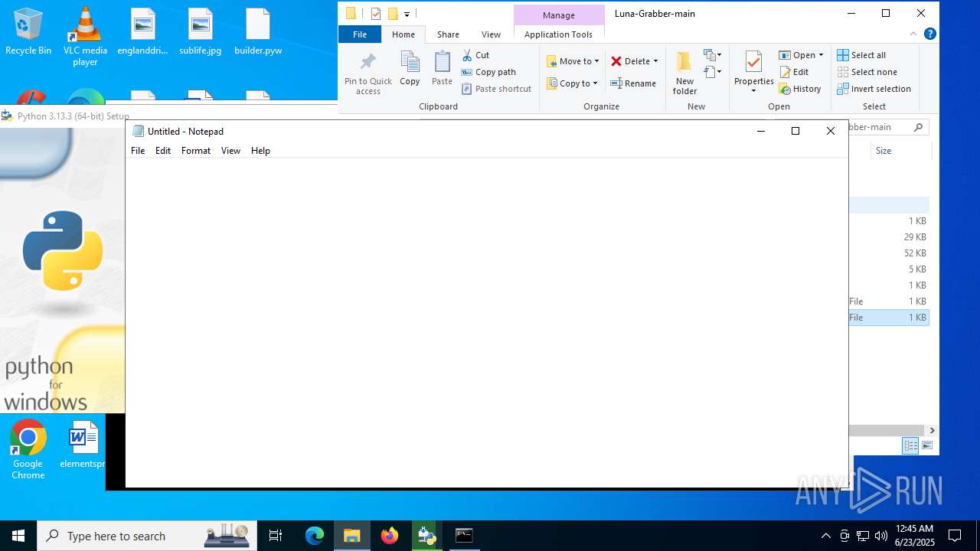Image resolution: width=980 pixels, height=551 pixels.
Task: Open the Recycle Bin desktop icon
Action: pyautogui.click(x=28, y=31)
